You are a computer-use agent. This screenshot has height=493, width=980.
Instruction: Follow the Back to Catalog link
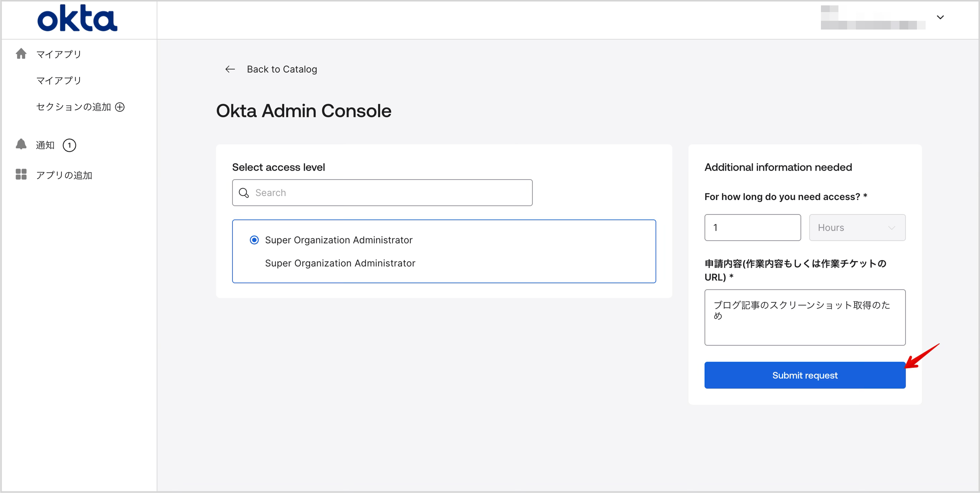point(282,69)
